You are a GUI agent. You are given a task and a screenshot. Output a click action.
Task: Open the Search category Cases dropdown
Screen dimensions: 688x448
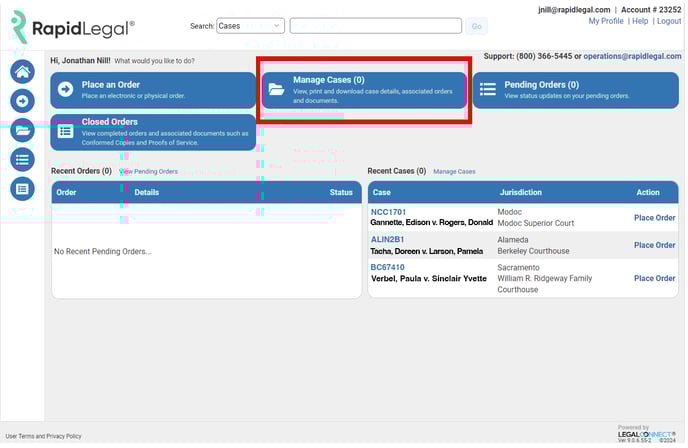click(250, 26)
